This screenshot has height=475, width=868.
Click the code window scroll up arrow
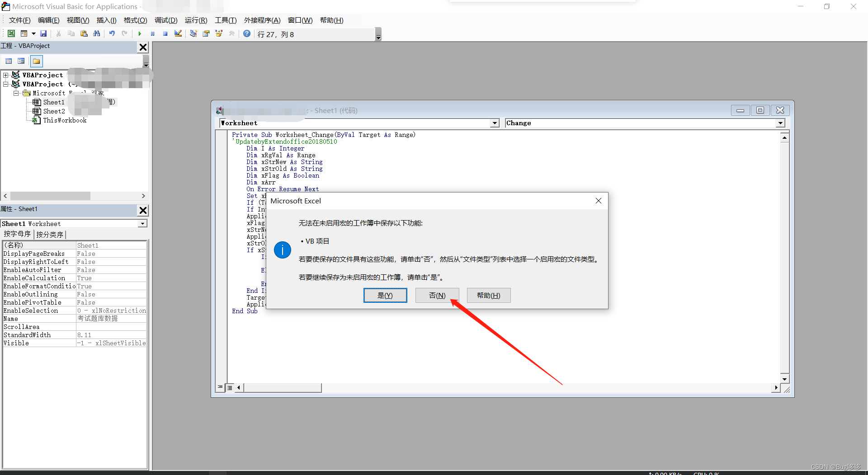click(785, 137)
